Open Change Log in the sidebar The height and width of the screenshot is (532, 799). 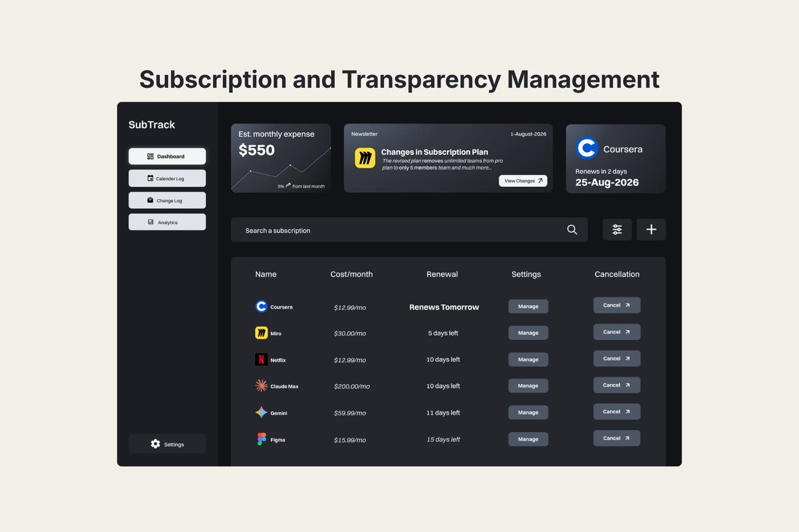167,200
